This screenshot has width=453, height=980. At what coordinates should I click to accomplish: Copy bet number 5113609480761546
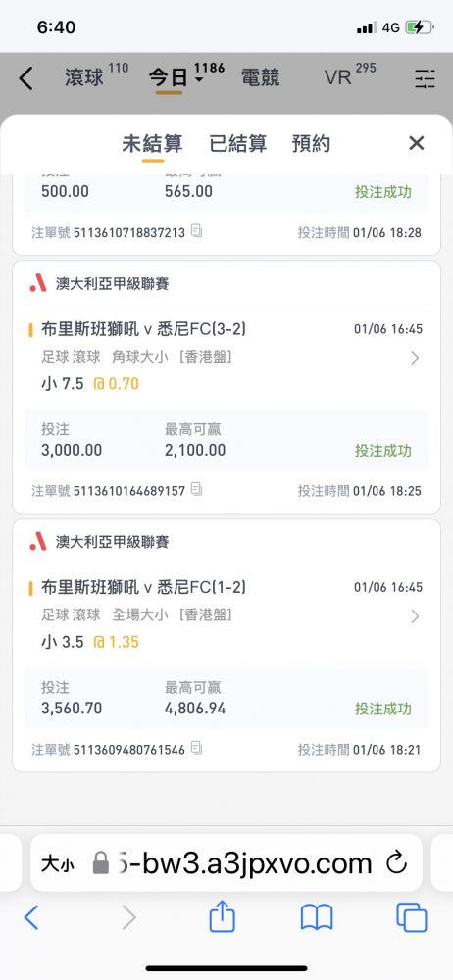[x=196, y=748]
